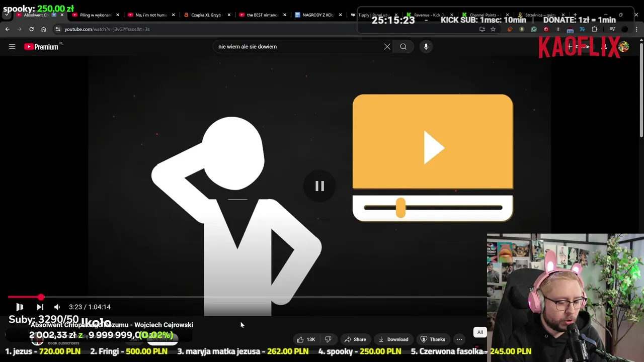Viewport: 644px width, 362px height.
Task: Skip to the next video
Action: pyautogui.click(x=40, y=307)
